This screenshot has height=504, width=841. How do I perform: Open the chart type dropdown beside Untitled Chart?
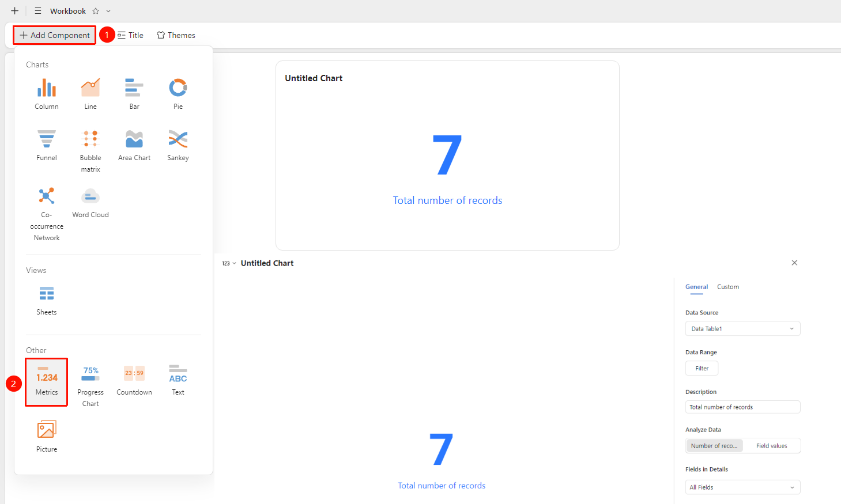[229, 263]
